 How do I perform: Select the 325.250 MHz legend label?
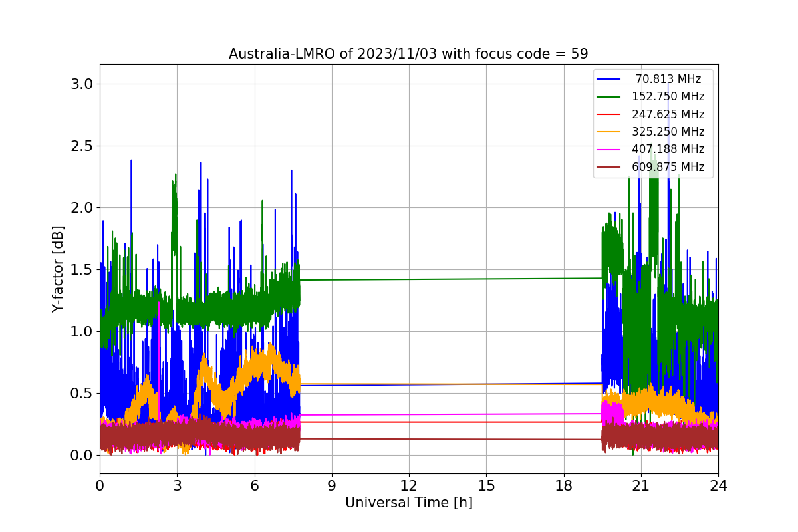[668, 132]
